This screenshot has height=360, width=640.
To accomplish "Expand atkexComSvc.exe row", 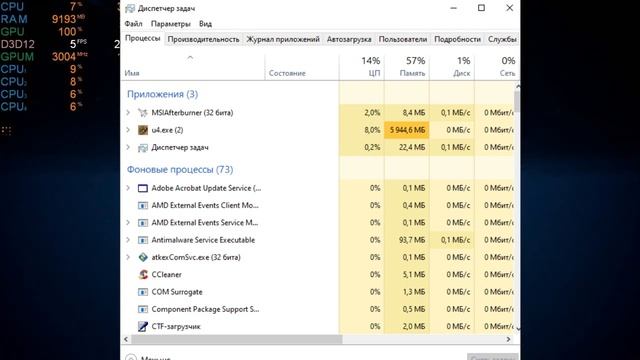I will [128, 258].
